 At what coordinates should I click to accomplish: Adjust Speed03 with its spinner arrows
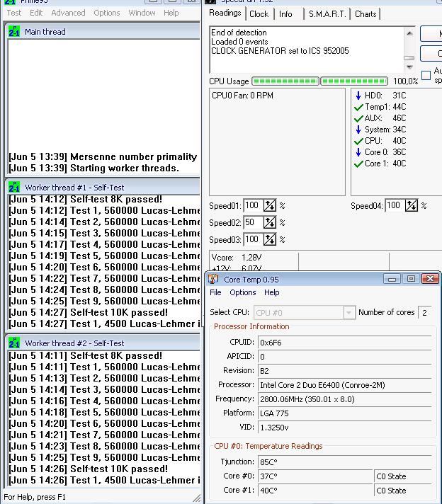(x=270, y=239)
